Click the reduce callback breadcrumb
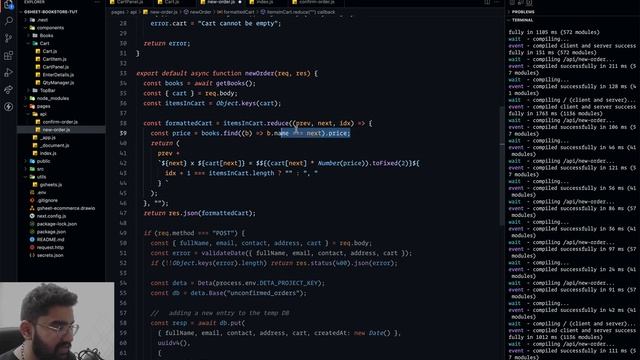This screenshot has height=360, width=640. 298,12
